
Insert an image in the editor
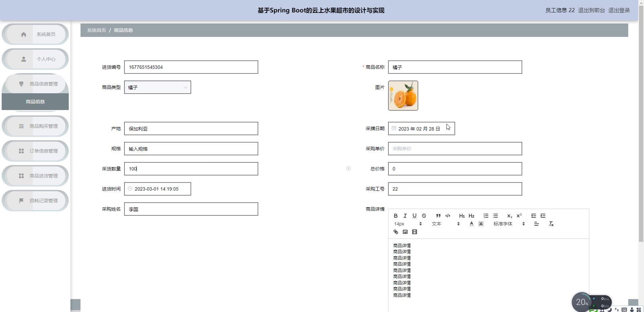(x=405, y=232)
